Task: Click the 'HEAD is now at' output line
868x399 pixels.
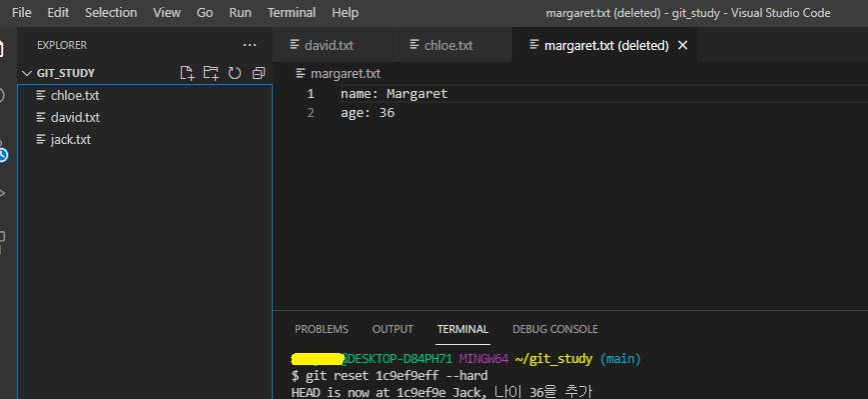Action: 441,392
